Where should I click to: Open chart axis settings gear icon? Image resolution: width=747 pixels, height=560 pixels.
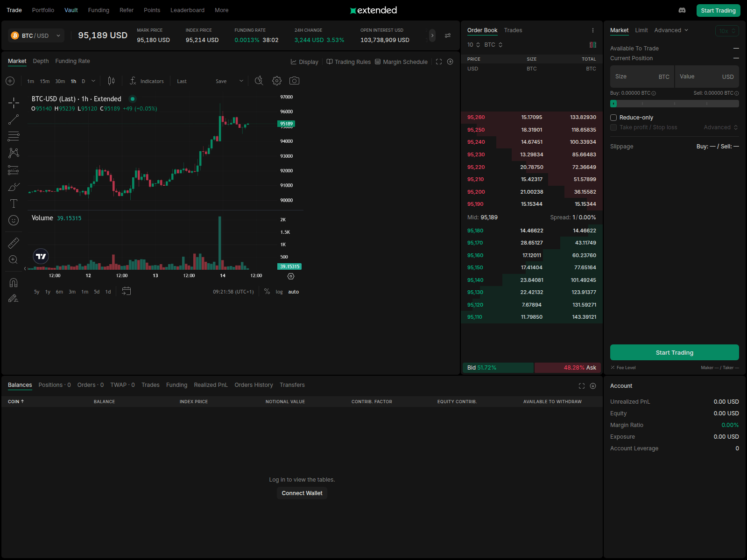(x=291, y=276)
